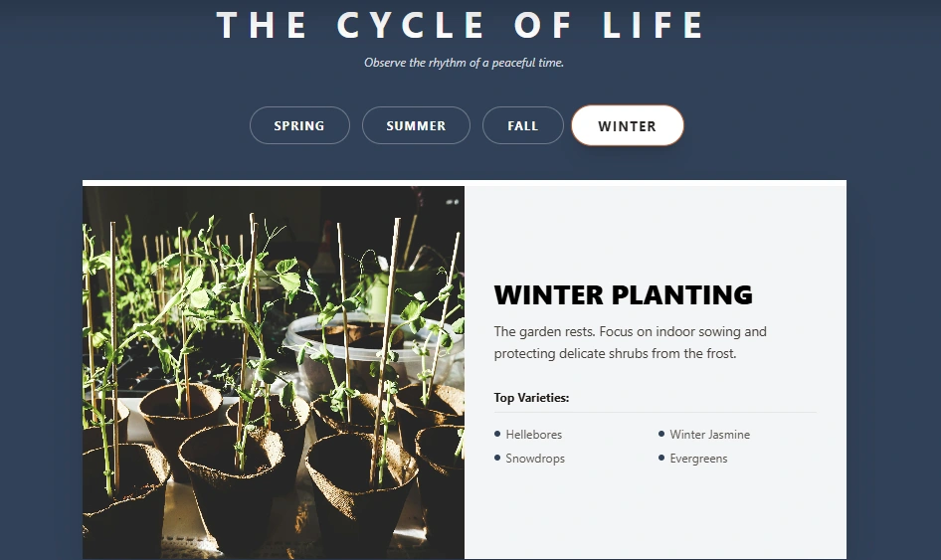941x560 pixels.
Task: Click the bullet dot beside Snowdrops
Action: (497, 458)
